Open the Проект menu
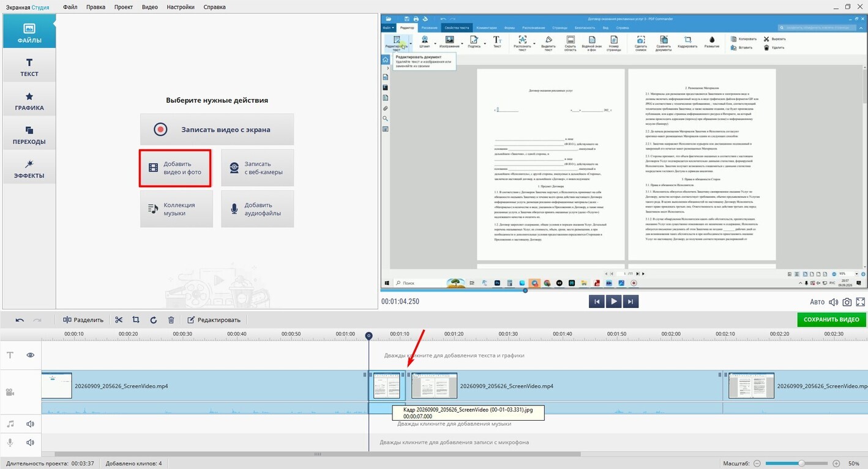 click(x=124, y=7)
